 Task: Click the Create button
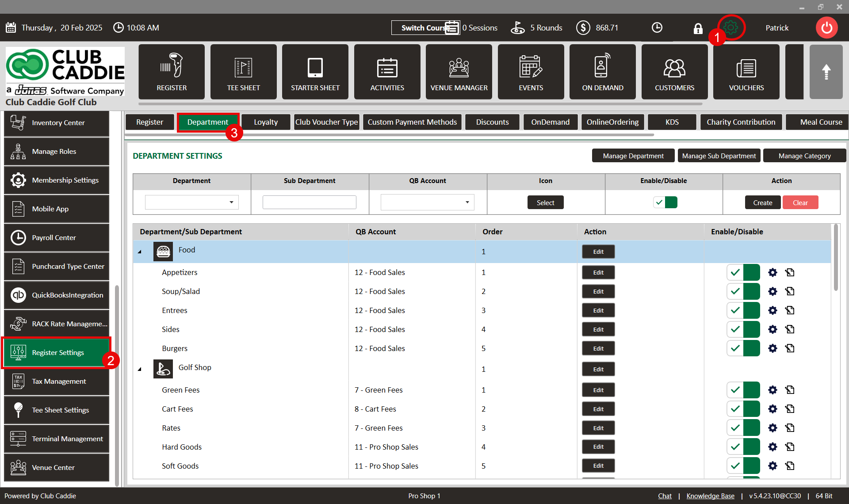click(x=763, y=202)
